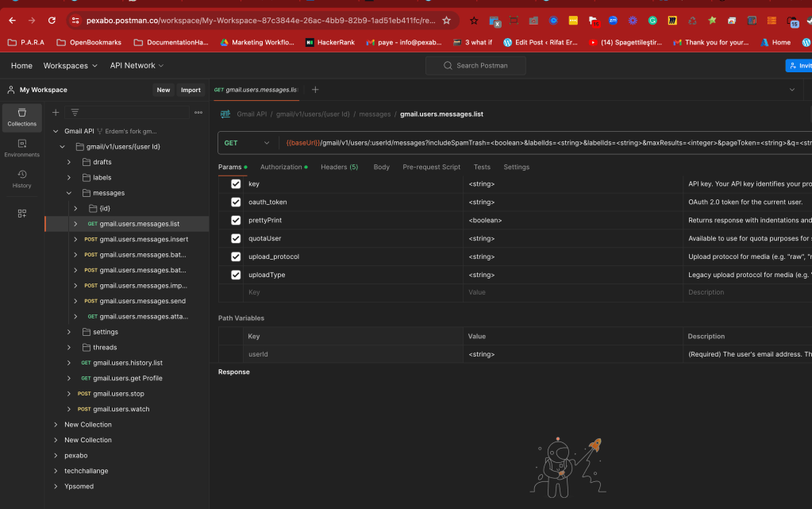Open the API Network dropdown

(x=137, y=66)
